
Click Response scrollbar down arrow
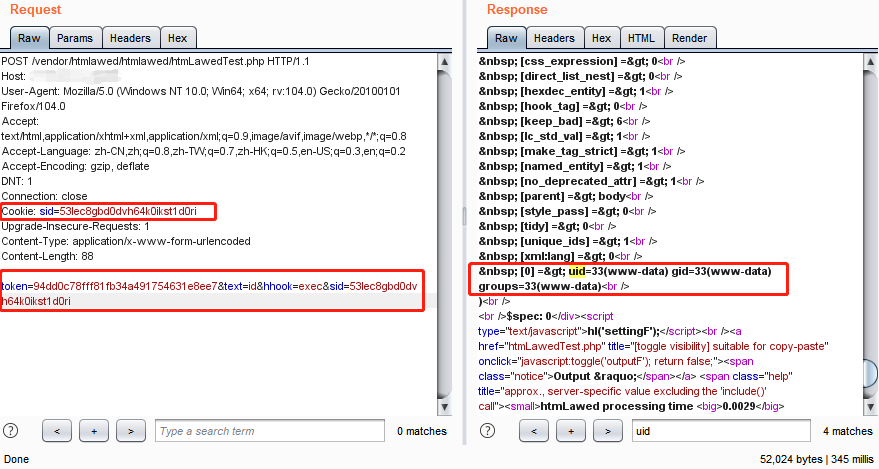click(x=870, y=406)
